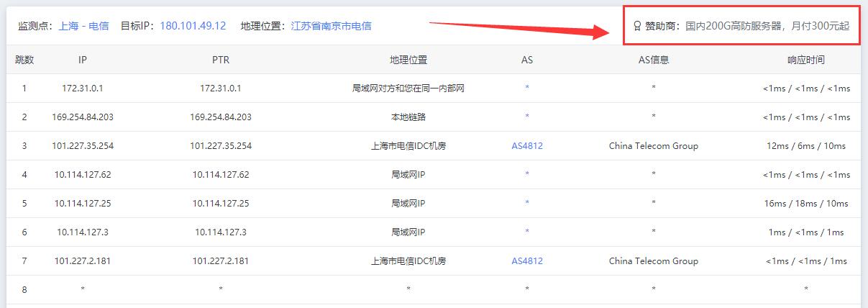Select the 地理位置 column header
868x308 pixels.
[408, 60]
